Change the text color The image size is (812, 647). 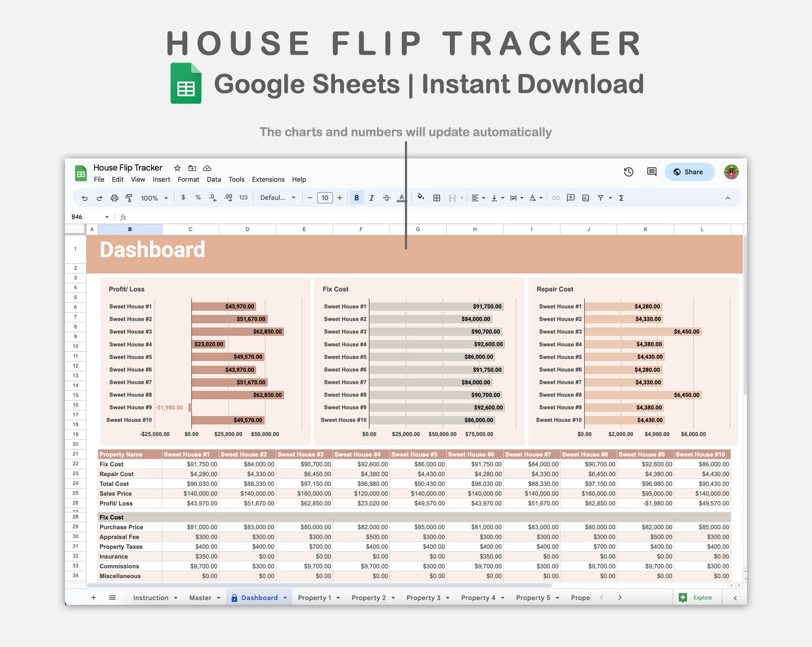[x=401, y=198]
